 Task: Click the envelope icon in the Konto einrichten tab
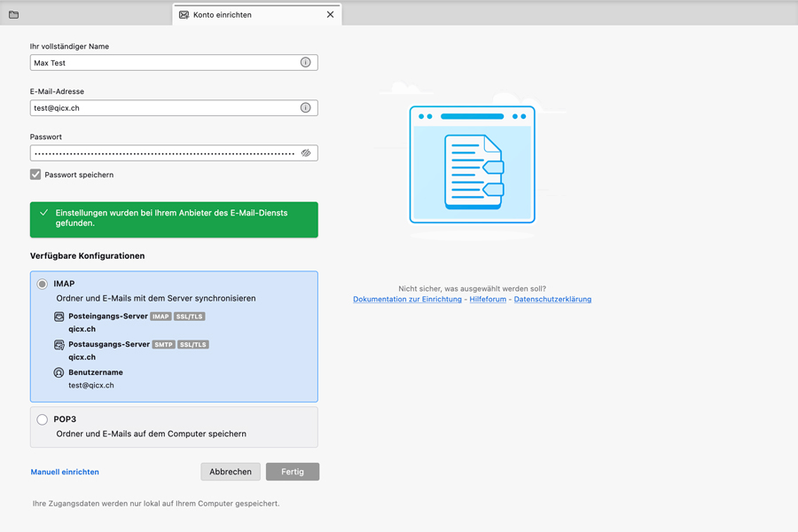pyautogui.click(x=184, y=15)
